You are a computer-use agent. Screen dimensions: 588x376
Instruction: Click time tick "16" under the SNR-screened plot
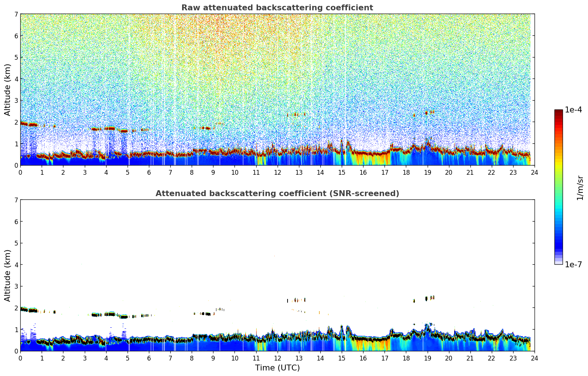(363, 358)
